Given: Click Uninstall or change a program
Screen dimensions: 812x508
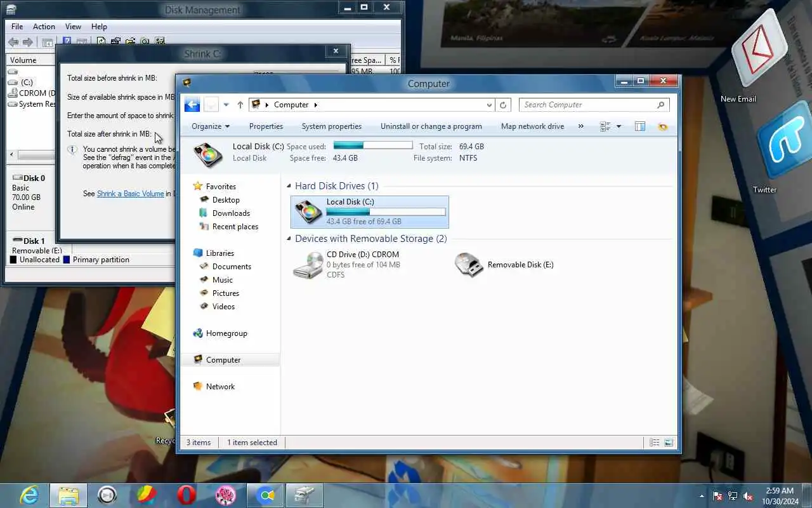Looking at the screenshot, I should click(431, 126).
